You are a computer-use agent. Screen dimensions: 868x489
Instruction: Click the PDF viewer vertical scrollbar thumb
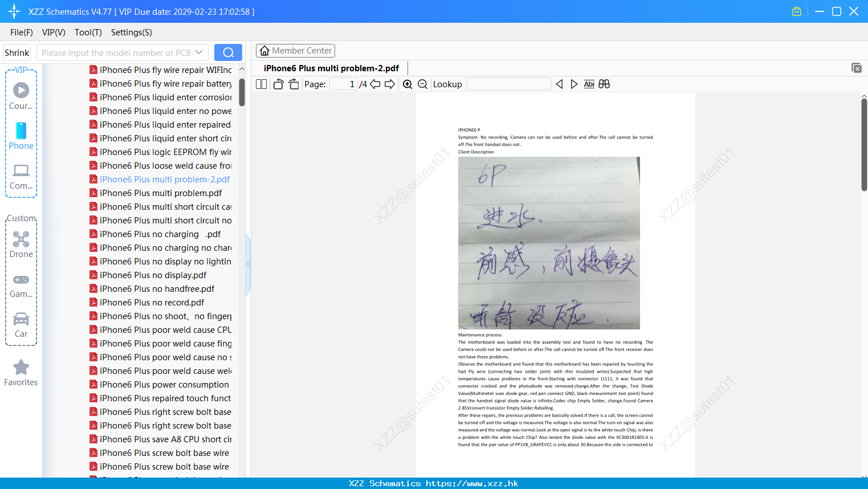tap(864, 145)
